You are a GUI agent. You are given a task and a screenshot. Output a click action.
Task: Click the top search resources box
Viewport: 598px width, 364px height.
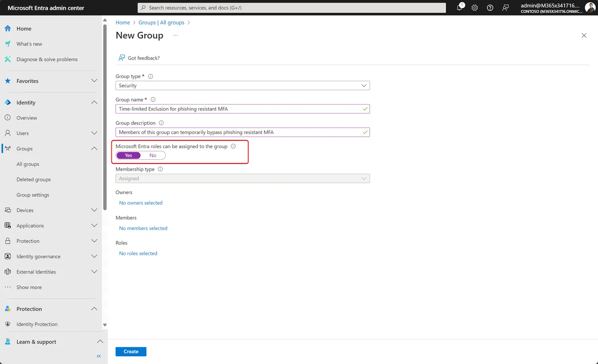[x=292, y=8]
